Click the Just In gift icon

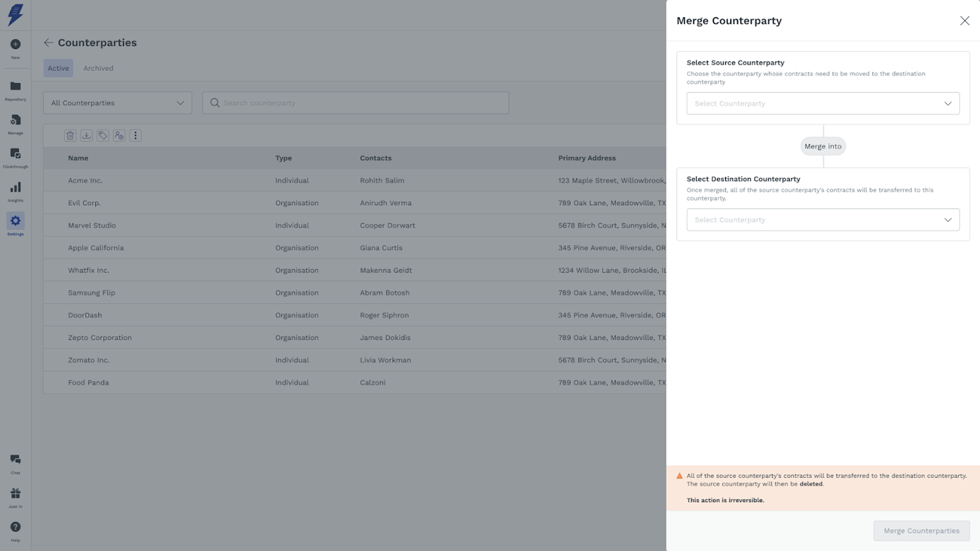tap(15, 493)
